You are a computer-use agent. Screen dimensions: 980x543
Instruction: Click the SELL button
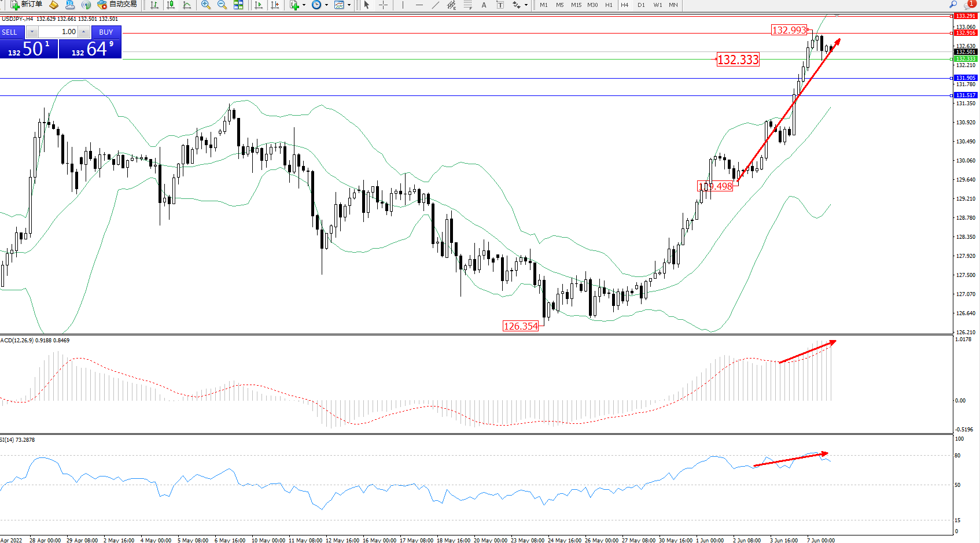10,32
